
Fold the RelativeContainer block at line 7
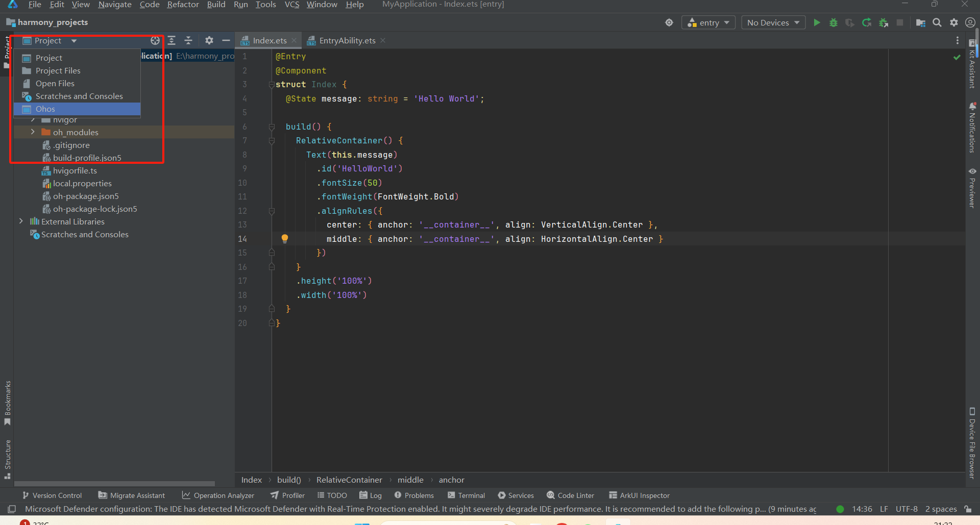coord(272,141)
